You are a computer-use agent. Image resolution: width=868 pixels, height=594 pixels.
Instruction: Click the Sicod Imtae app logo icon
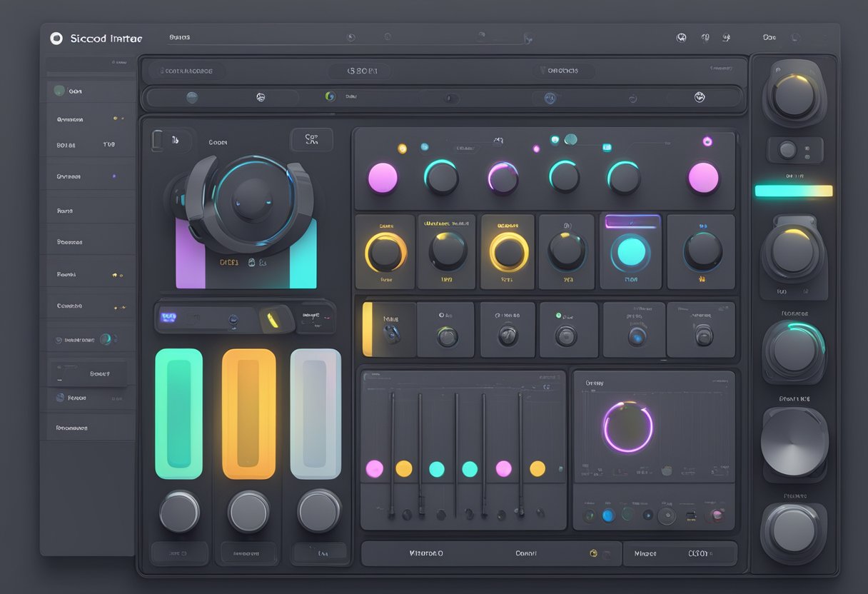58,39
